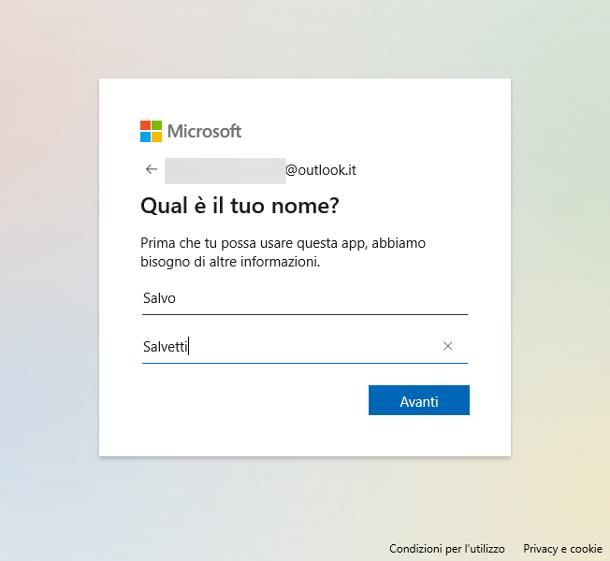Clear the Salvetti field with the X icon
This screenshot has height=561, width=610.
447,346
